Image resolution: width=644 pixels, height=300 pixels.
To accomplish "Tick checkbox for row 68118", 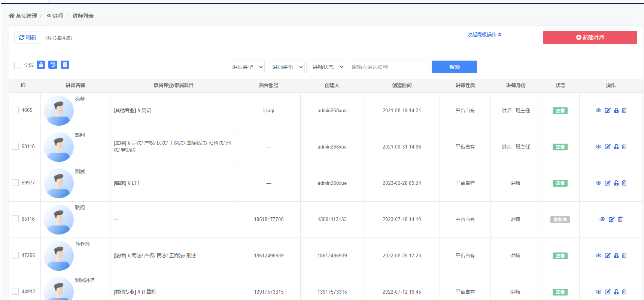I will coord(15,146).
